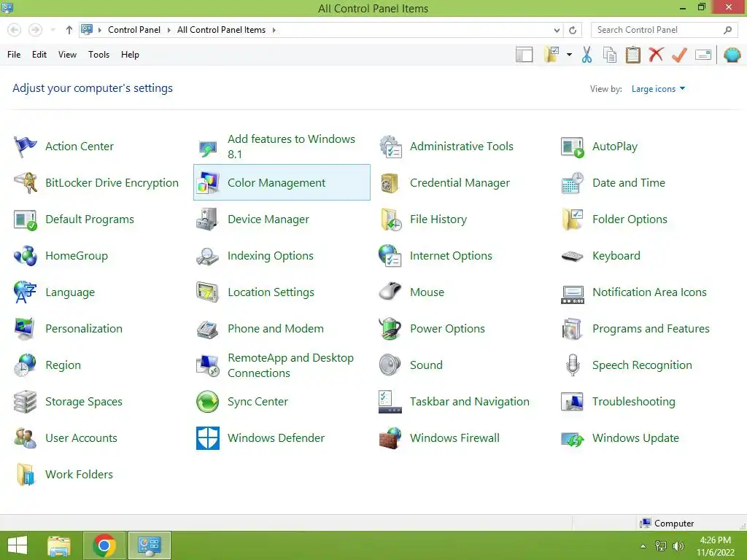Expand the All Control Panel Items breadcrumb arrow
This screenshot has height=560, width=747.
tap(274, 30)
